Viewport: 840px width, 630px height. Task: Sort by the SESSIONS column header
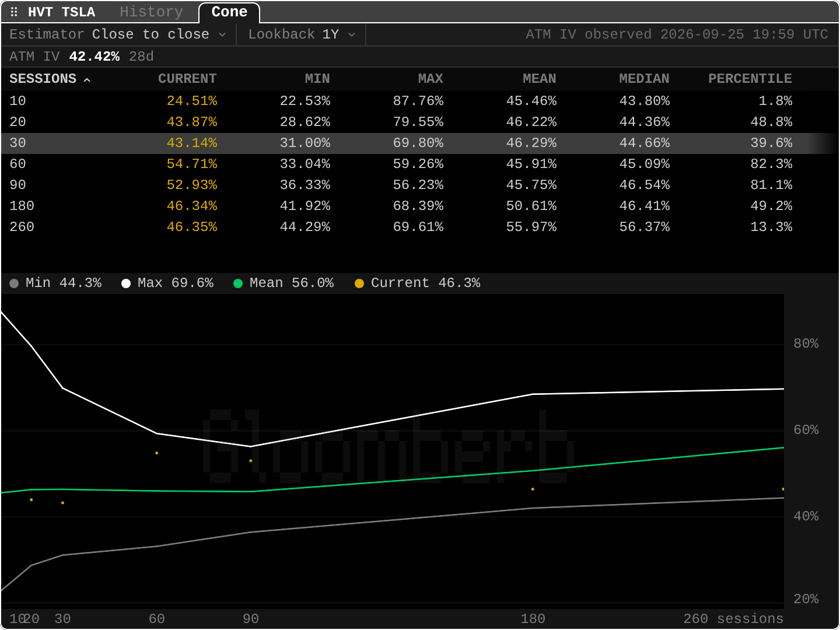[50, 79]
